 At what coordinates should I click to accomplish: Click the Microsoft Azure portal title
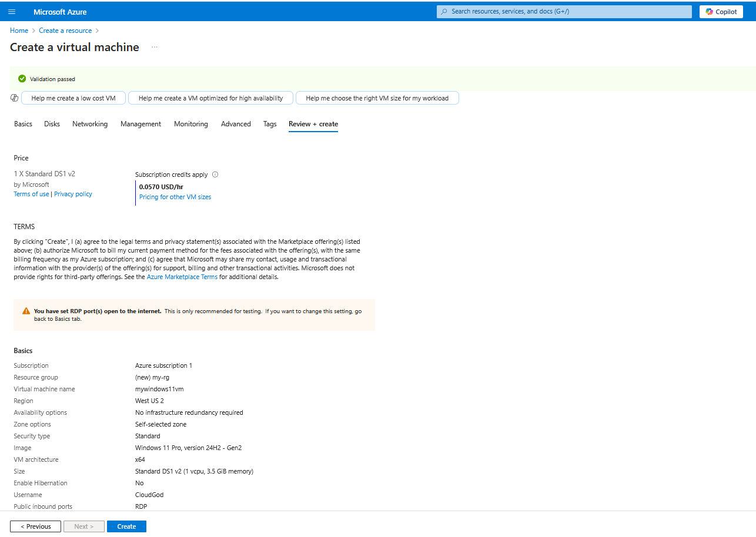click(60, 12)
